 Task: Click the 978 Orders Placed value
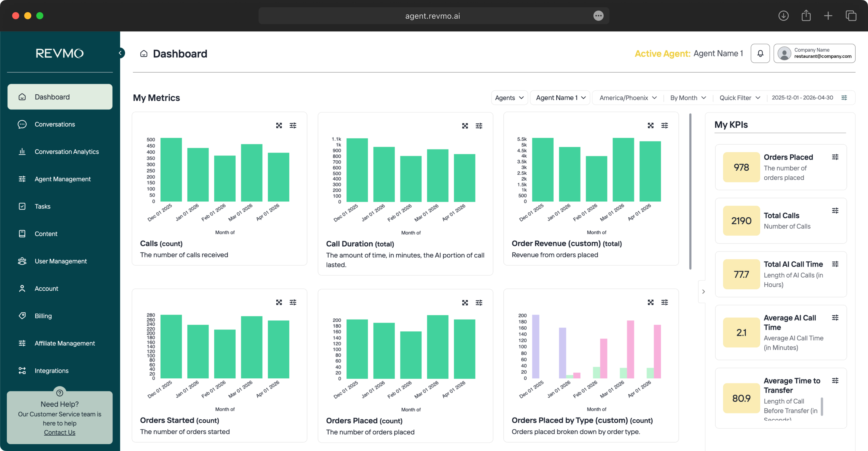point(741,167)
